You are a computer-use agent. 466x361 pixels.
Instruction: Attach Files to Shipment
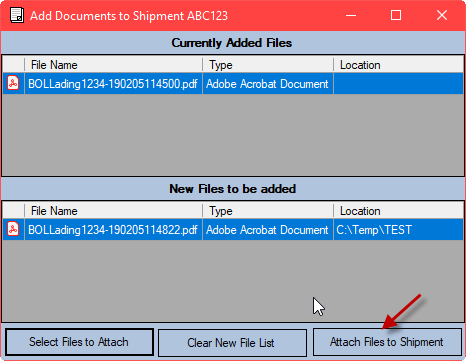pos(387,342)
